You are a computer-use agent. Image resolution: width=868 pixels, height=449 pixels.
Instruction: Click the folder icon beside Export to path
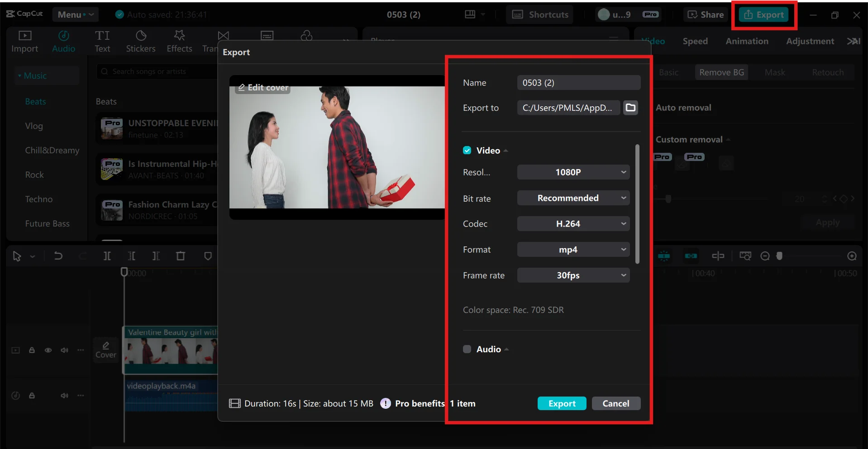[x=630, y=108]
